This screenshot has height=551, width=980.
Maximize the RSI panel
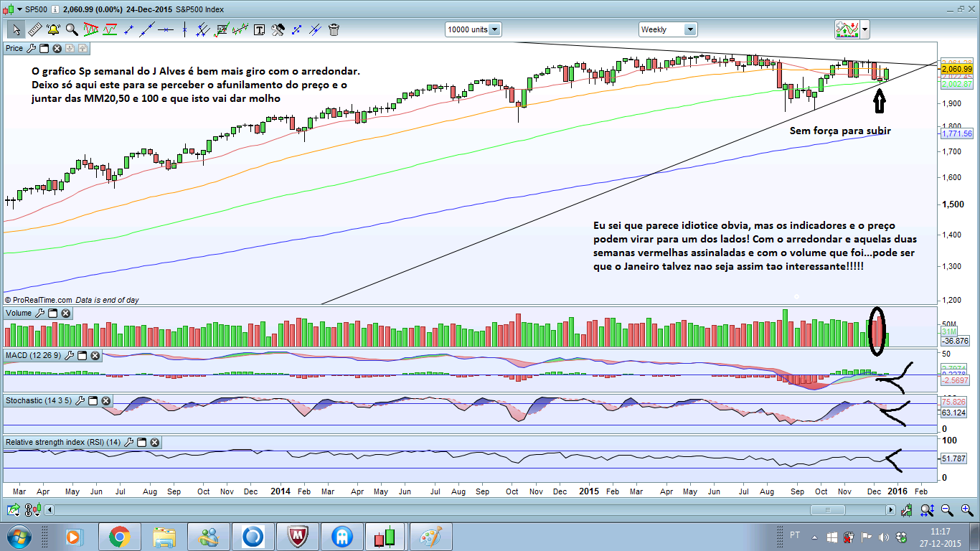tap(141, 442)
